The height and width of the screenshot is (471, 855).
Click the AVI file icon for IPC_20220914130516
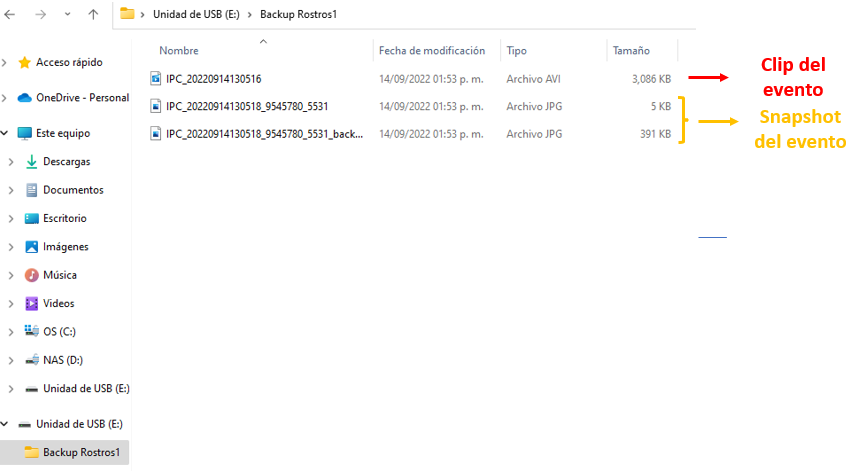coord(156,78)
